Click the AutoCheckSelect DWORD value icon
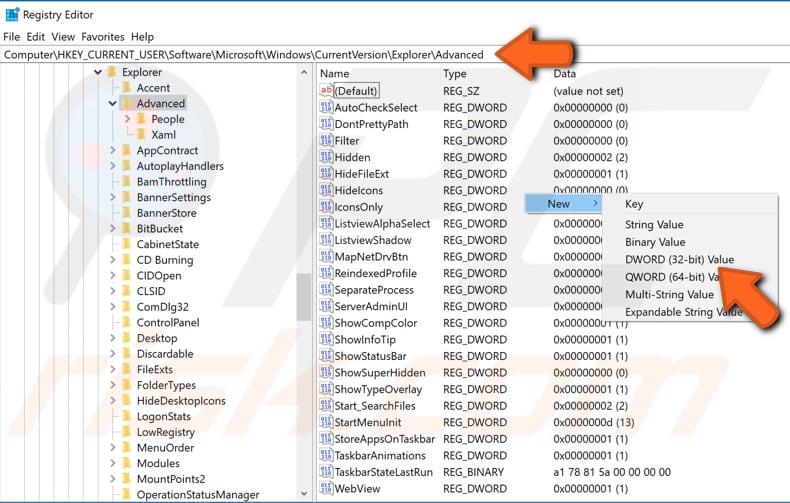This screenshot has width=790, height=503. (x=326, y=107)
